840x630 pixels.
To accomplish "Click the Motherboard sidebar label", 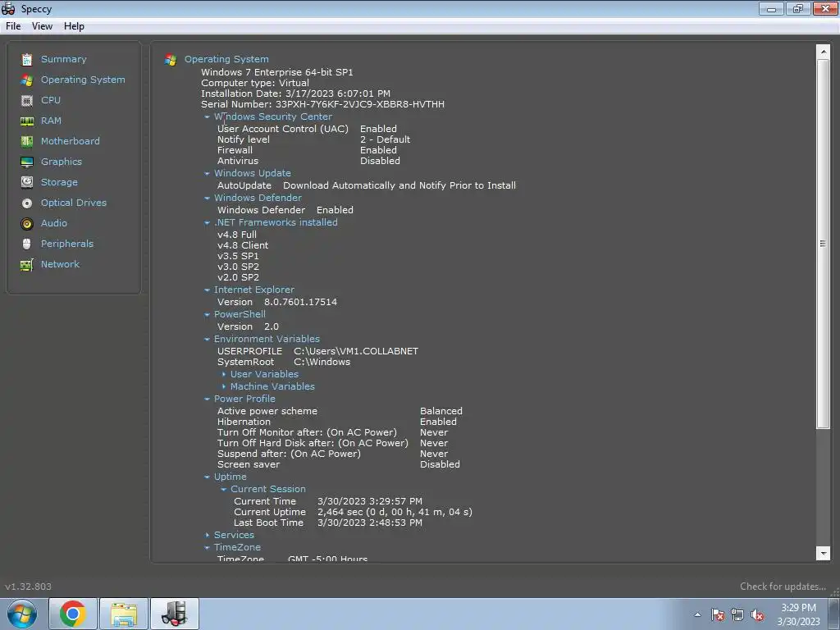I will 71,141.
